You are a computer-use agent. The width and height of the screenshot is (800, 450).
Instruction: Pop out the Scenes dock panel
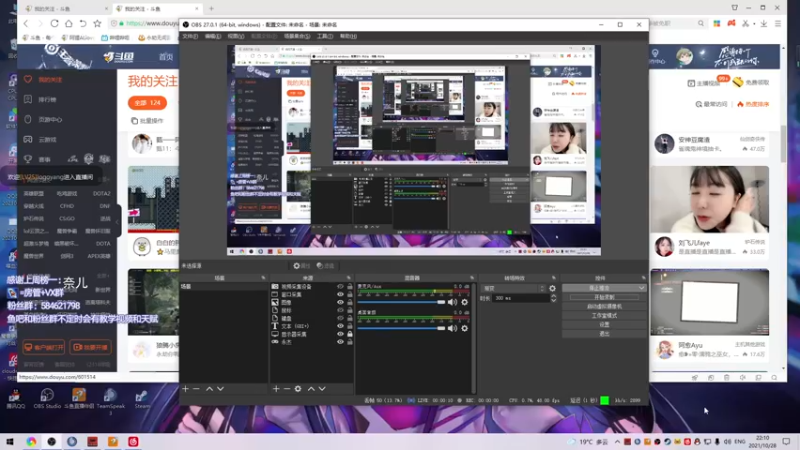point(263,278)
